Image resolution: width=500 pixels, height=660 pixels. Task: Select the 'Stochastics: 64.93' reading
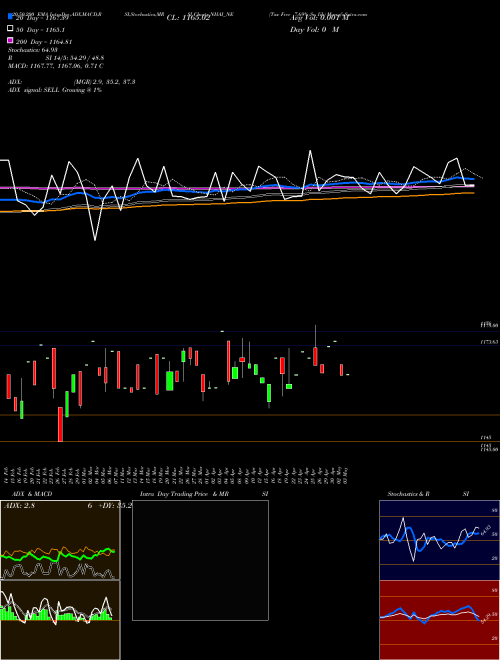33,50
